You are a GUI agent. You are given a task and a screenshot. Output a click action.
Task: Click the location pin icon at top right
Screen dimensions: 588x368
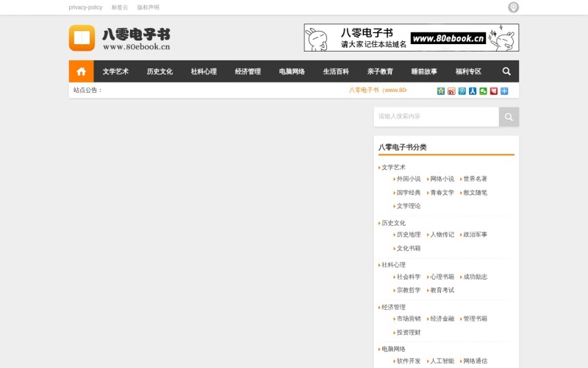pyautogui.click(x=513, y=7)
